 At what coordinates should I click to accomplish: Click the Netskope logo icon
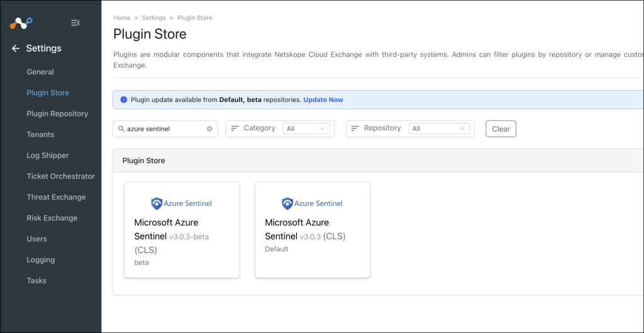click(21, 23)
